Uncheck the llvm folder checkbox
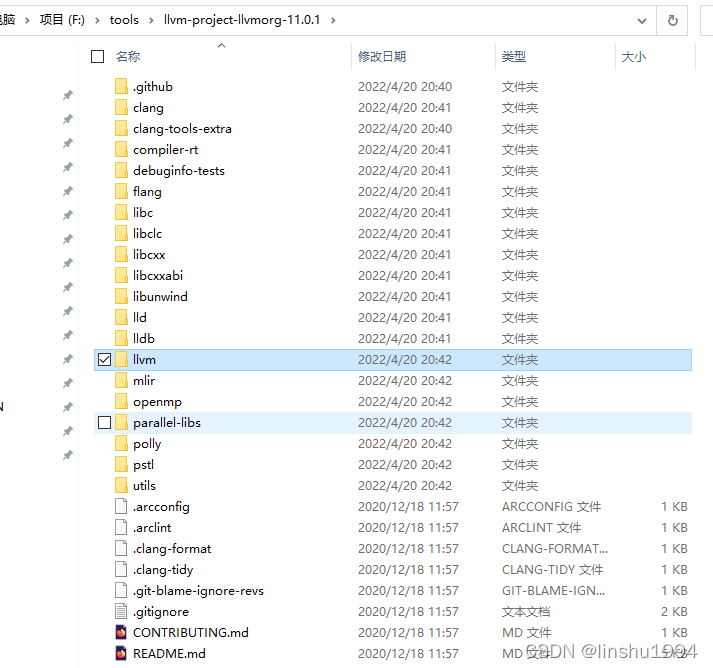Viewport: 713px width, 668px height. point(105,359)
